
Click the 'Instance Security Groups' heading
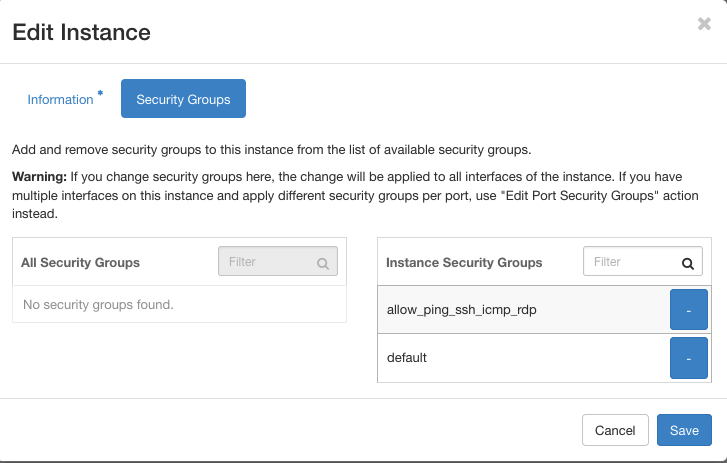pos(464,262)
